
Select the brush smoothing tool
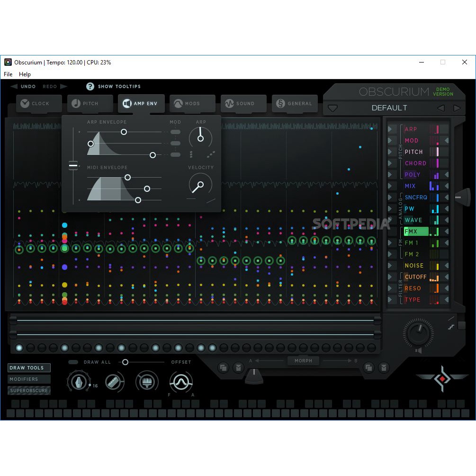tap(147, 382)
